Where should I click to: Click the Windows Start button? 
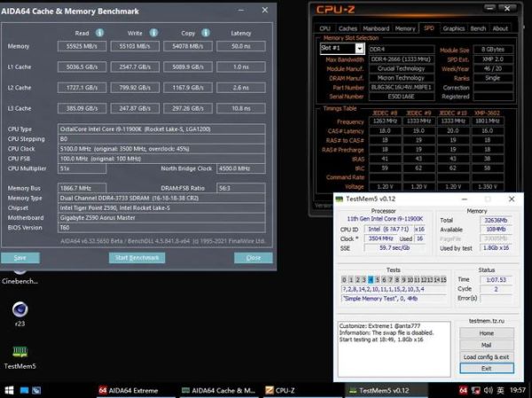click(x=10, y=389)
